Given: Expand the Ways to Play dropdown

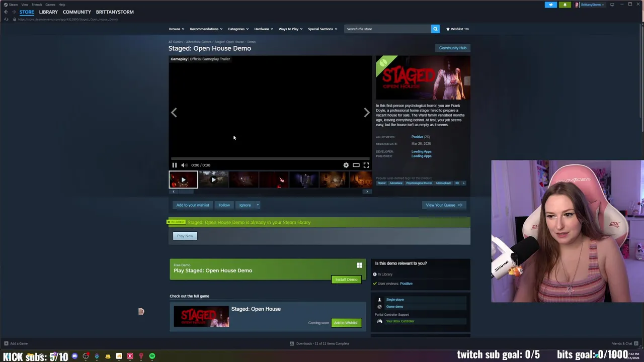Looking at the screenshot, I should click(290, 29).
